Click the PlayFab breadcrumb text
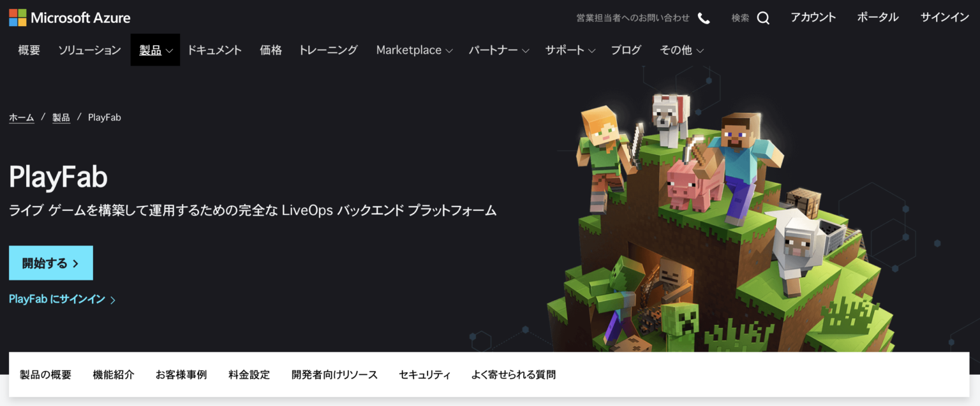The height and width of the screenshot is (406, 980). click(x=105, y=117)
